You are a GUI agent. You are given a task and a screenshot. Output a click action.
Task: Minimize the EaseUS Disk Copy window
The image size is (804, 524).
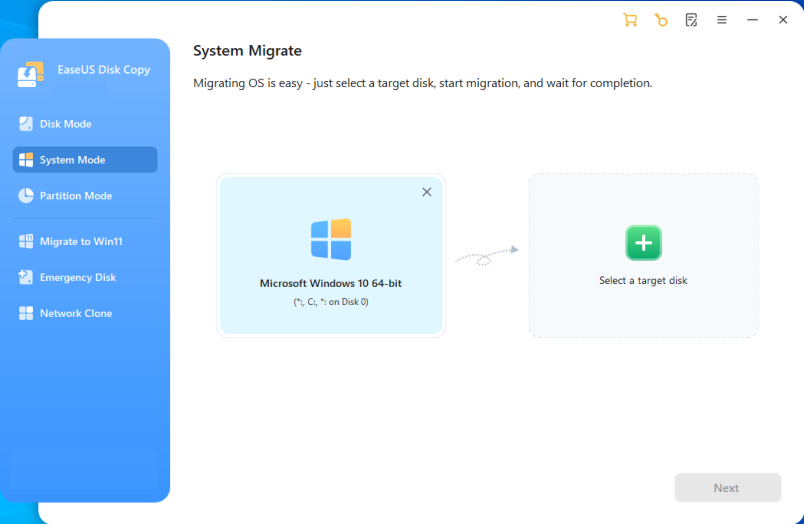[x=752, y=20]
